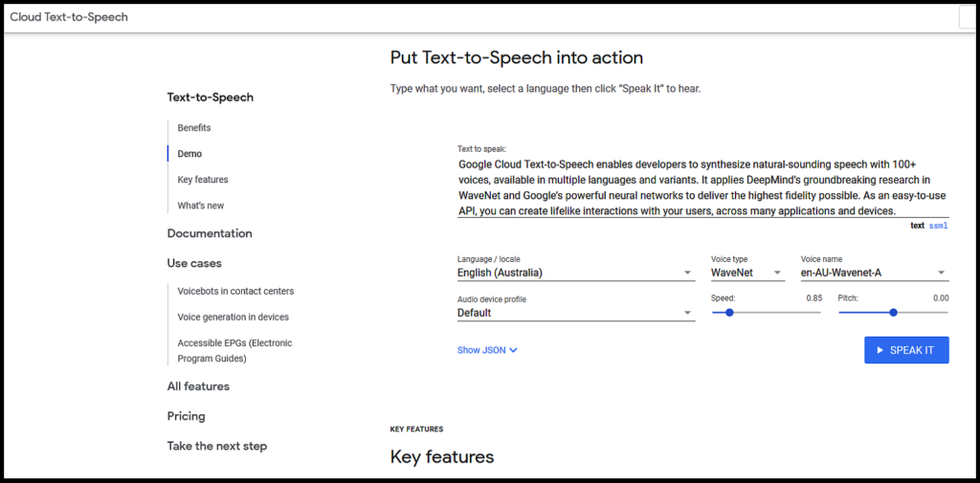Viewport: 980px width, 483px height.
Task: Click the Voice name dropdown arrow
Action: click(x=941, y=273)
